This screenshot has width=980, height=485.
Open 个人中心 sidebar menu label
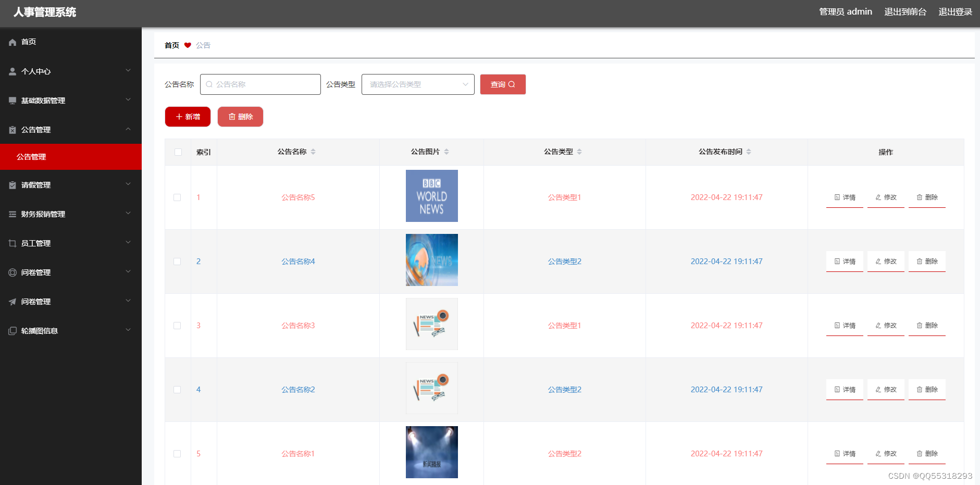[x=36, y=71]
